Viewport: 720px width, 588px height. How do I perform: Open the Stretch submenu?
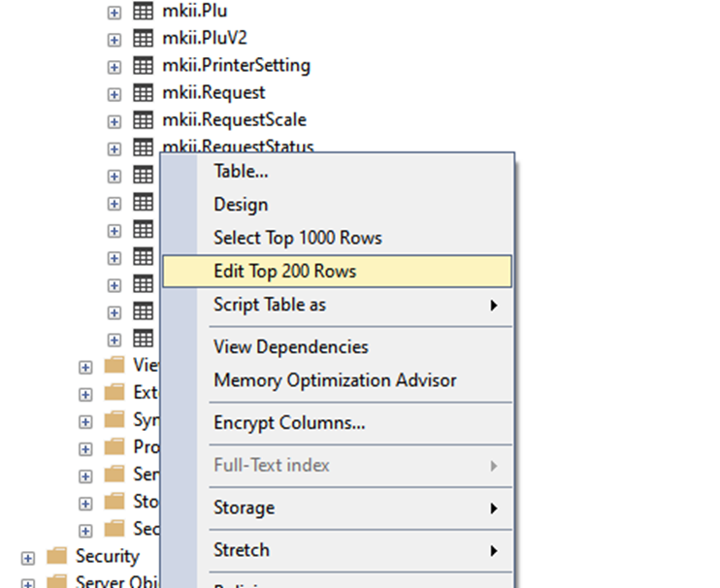tap(242, 550)
